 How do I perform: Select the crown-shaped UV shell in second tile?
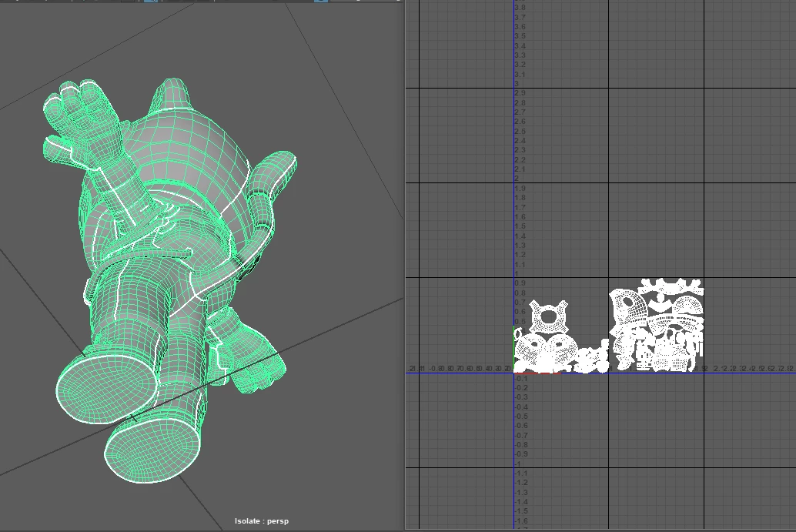[670, 287]
